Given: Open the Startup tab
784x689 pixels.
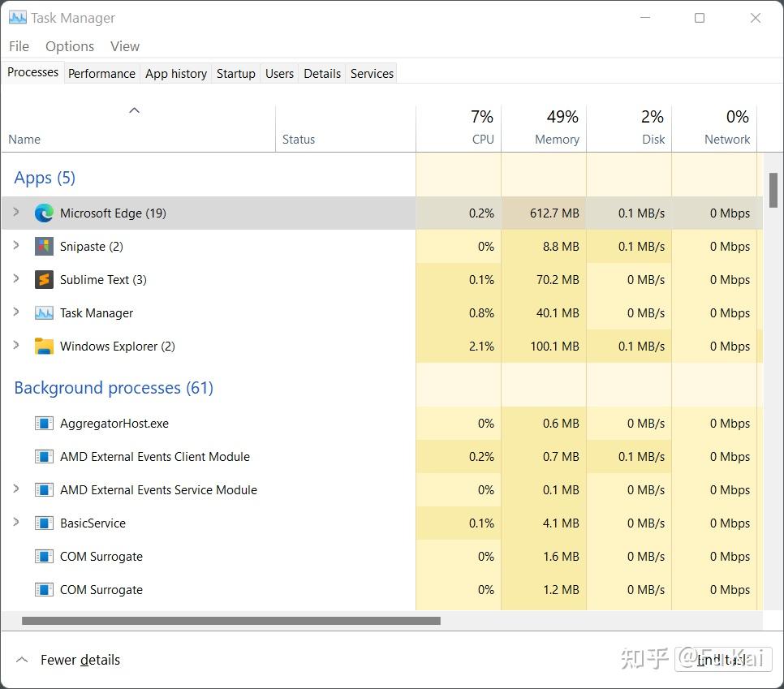Looking at the screenshot, I should click(236, 74).
